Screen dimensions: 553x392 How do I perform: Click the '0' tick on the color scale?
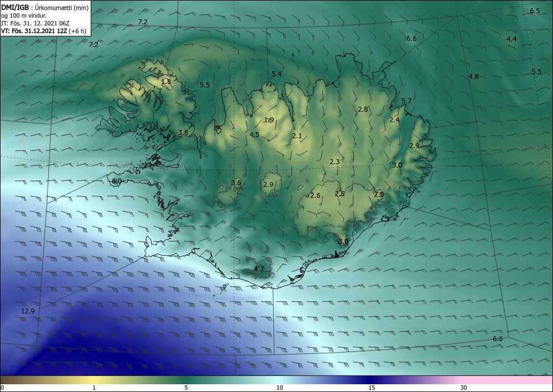pyautogui.click(x=2, y=388)
